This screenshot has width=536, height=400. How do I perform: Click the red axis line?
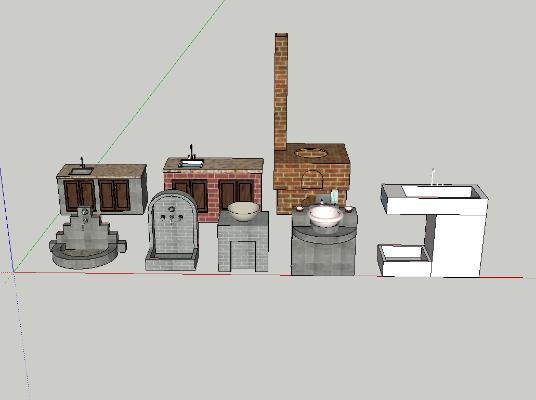pyautogui.click(x=268, y=275)
